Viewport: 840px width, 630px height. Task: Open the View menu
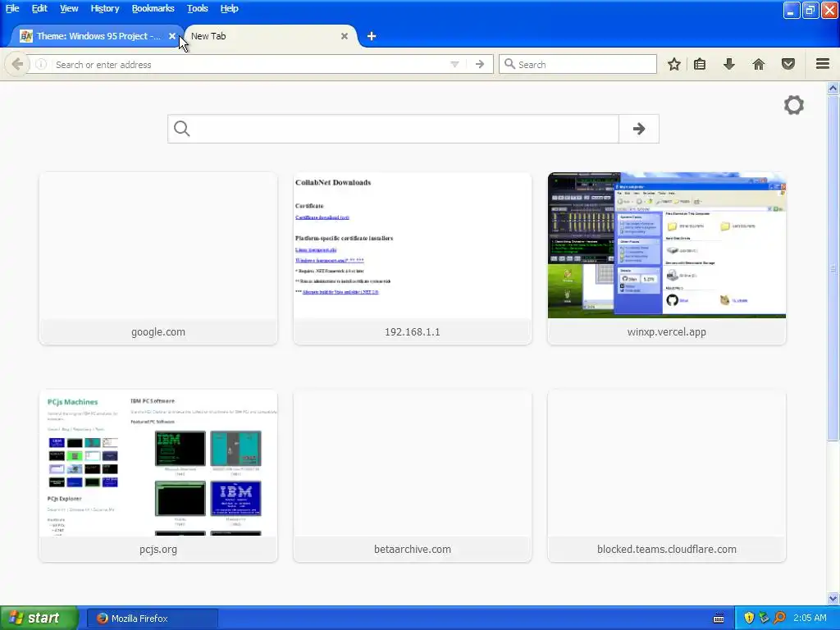(x=69, y=8)
